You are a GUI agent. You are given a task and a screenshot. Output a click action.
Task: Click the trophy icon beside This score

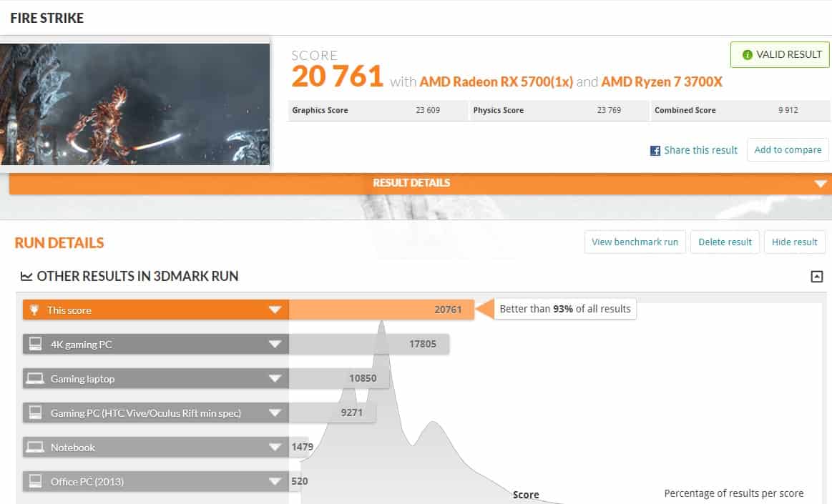pos(35,310)
